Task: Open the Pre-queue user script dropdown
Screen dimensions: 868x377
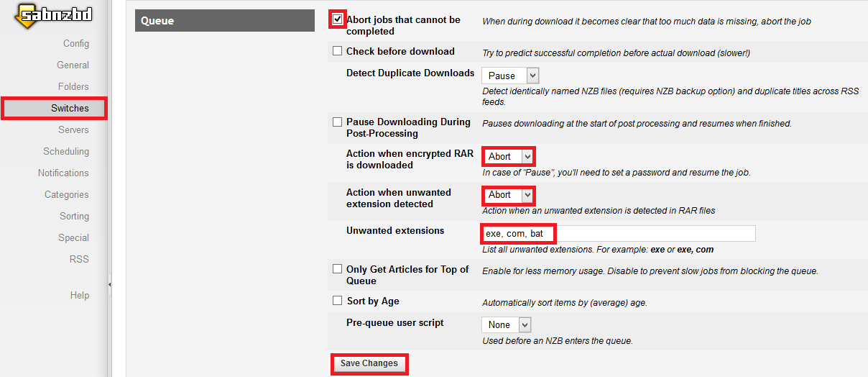Action: coord(506,324)
